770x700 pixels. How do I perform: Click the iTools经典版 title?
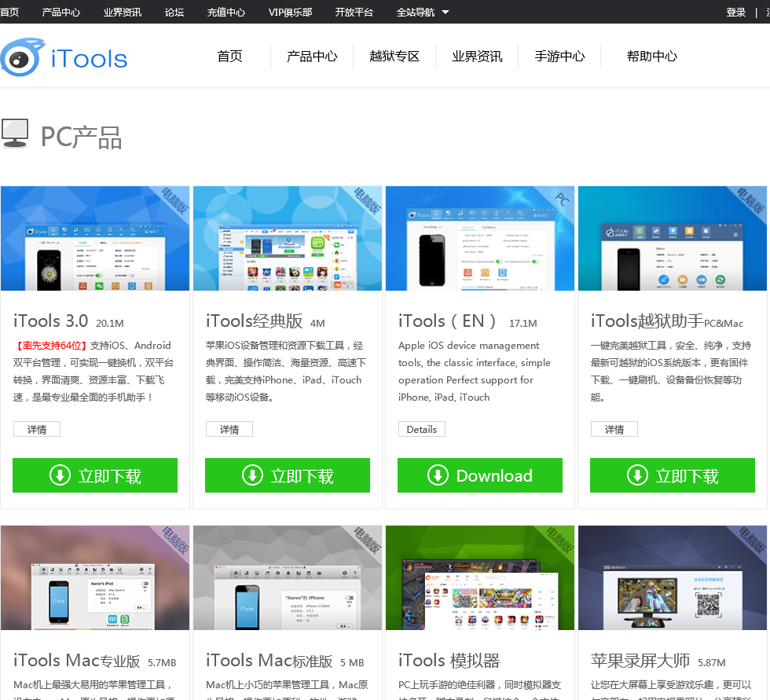255,321
